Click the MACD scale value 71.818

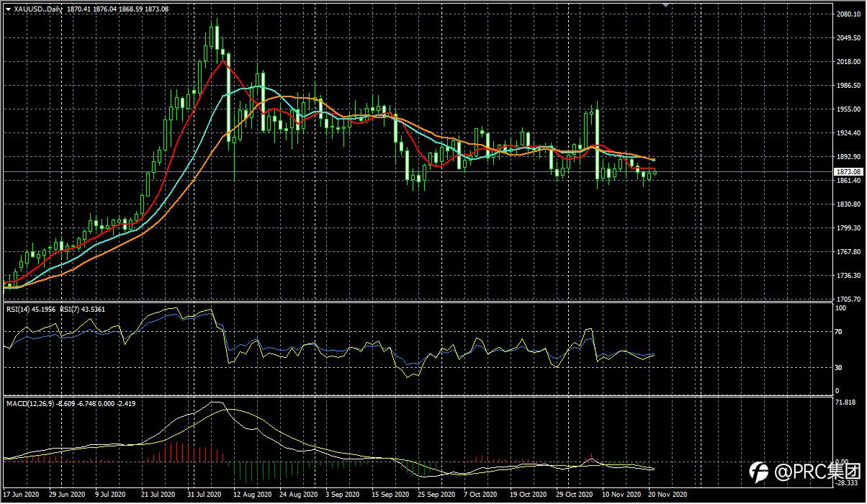click(x=845, y=401)
